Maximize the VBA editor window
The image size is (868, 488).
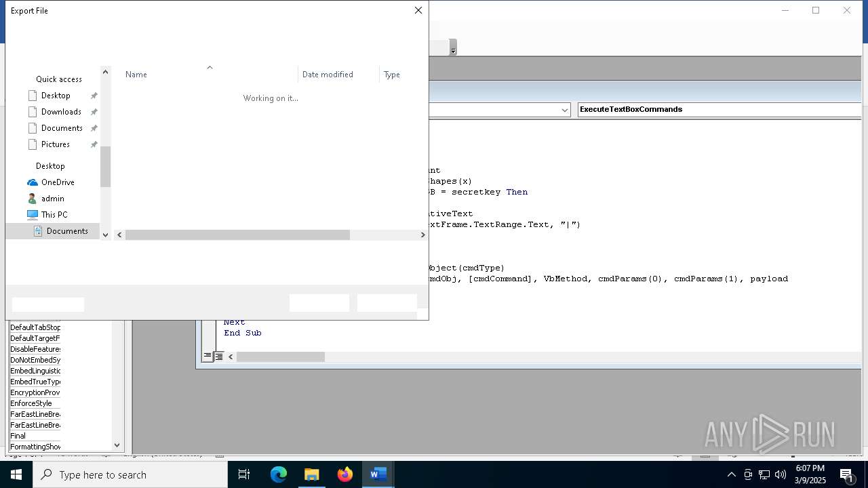816,10
